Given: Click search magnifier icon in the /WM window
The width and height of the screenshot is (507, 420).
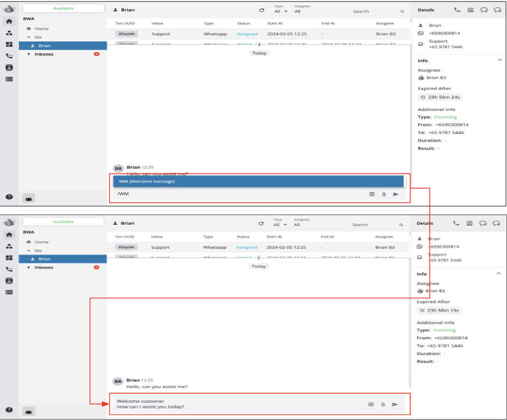Looking at the screenshot, I should (402, 11).
